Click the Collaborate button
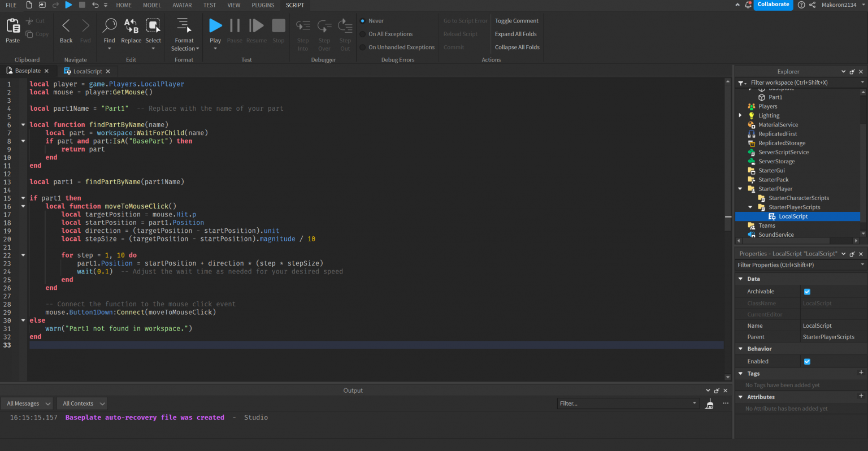 (773, 5)
